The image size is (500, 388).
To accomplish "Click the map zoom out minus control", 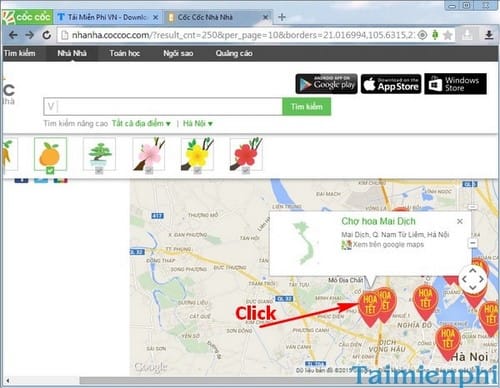I will tap(473, 243).
